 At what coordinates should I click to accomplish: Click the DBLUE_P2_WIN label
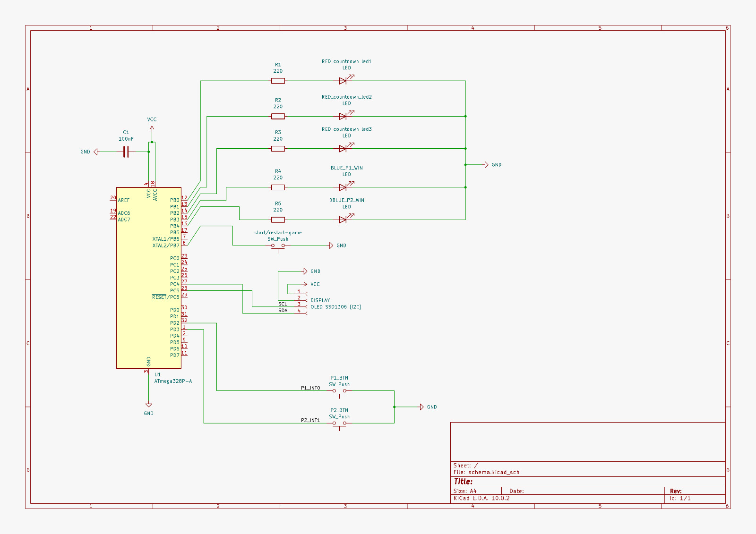[347, 200]
